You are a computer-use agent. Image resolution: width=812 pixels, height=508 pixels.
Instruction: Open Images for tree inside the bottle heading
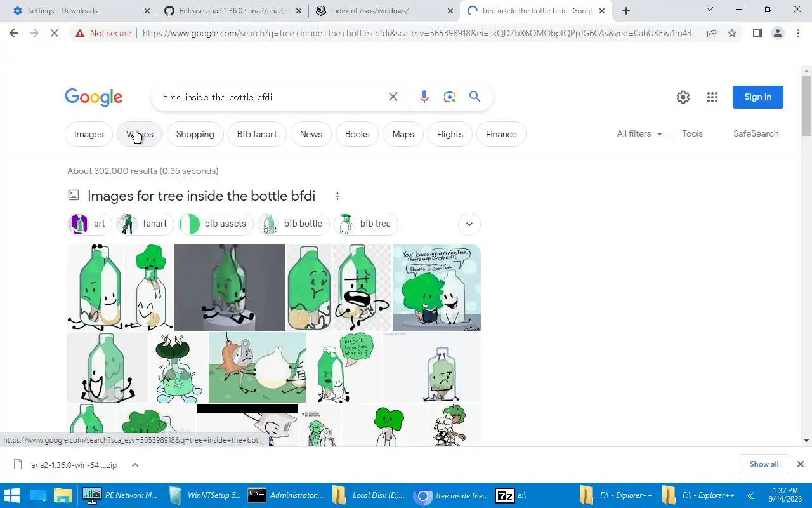click(201, 196)
